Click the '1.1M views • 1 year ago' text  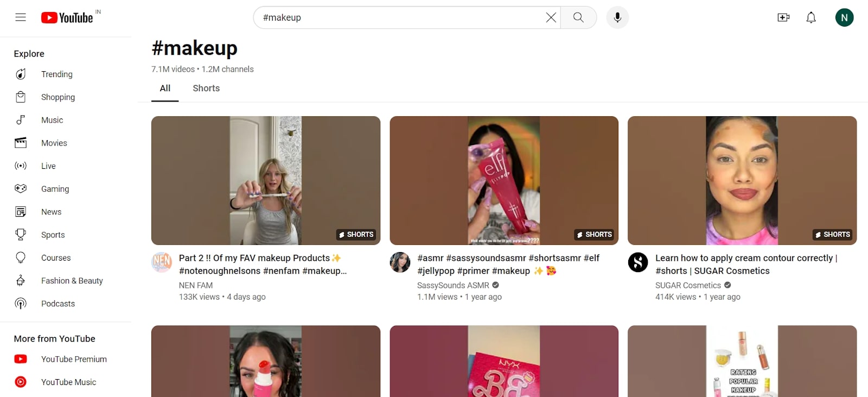459,297
